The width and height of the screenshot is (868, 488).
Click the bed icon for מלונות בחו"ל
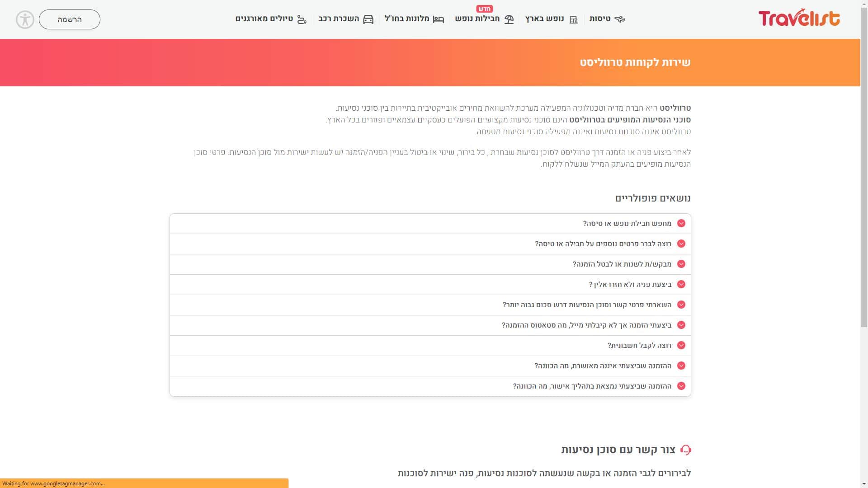[x=438, y=19]
